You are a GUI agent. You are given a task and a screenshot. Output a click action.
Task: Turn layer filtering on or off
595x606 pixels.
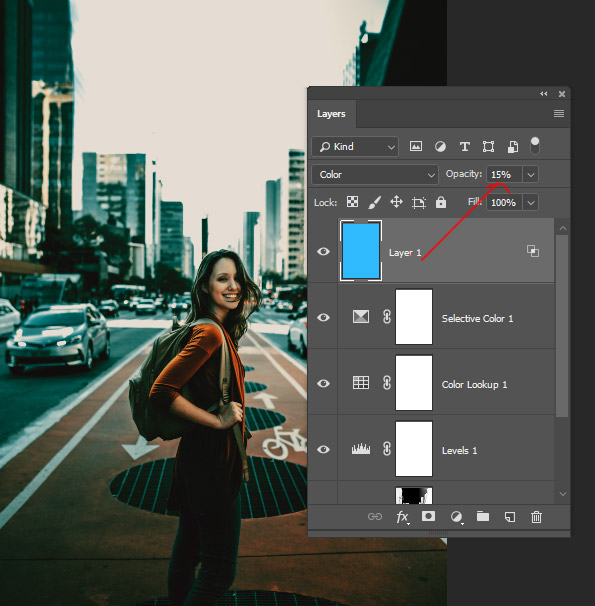[x=535, y=146]
